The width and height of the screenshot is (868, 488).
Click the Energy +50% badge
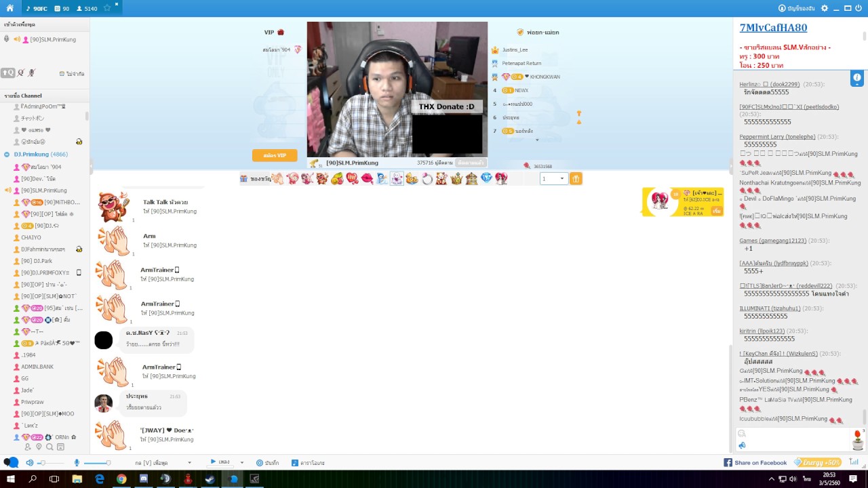point(819,463)
